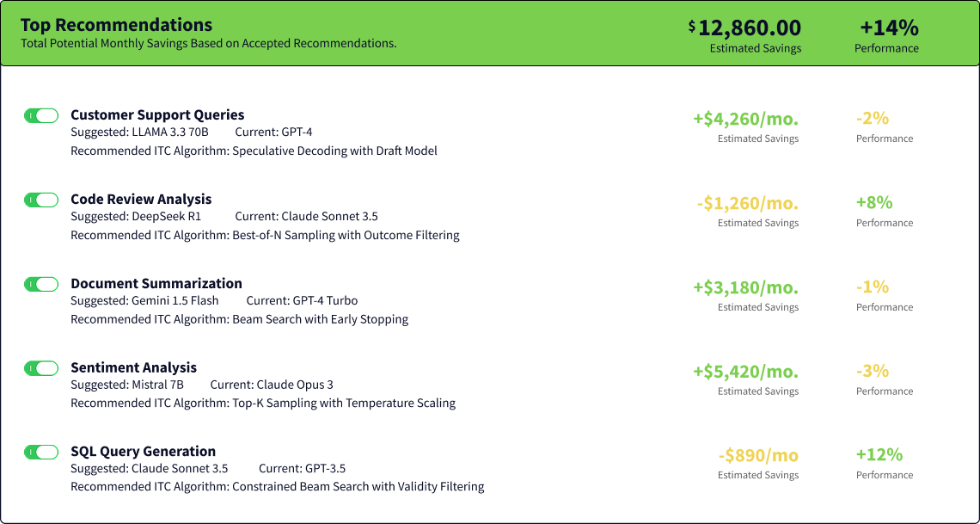
Task: Click the Code Review Analysis heading
Action: click(141, 200)
